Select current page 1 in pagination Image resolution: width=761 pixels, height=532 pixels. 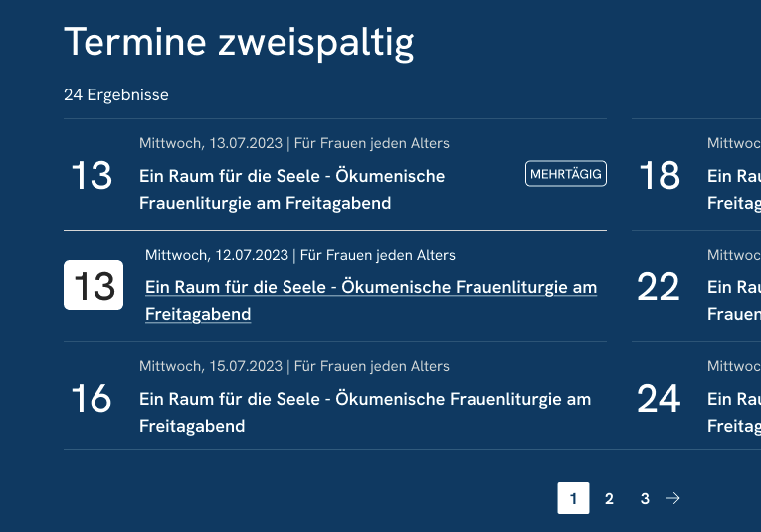click(573, 498)
